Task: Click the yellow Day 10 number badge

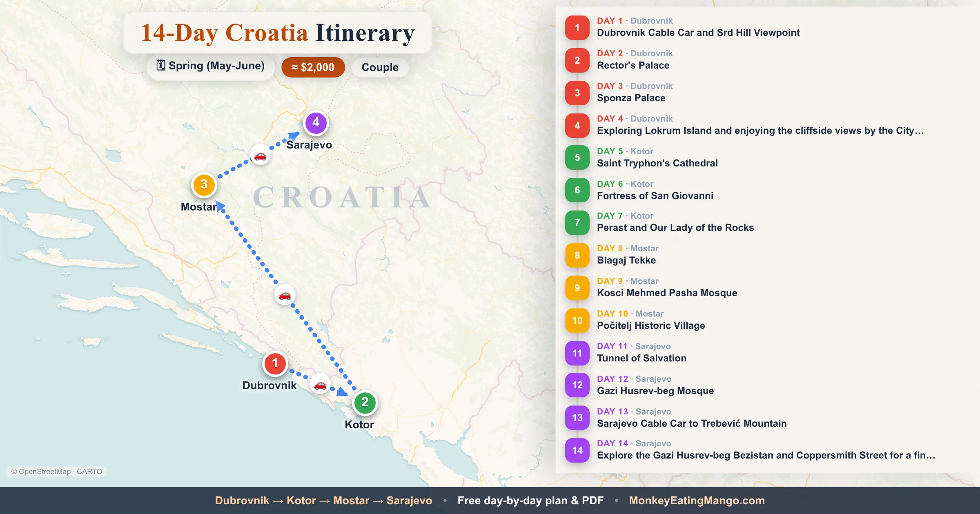Action: point(577,321)
